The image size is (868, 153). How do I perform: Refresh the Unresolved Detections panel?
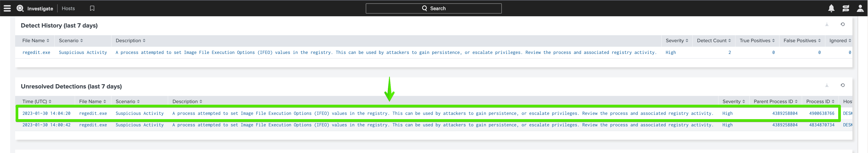(x=842, y=85)
